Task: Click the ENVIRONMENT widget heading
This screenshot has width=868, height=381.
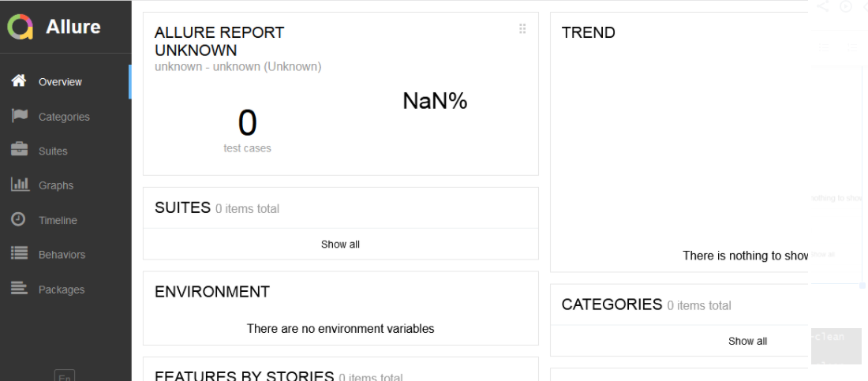Action: coord(212,292)
